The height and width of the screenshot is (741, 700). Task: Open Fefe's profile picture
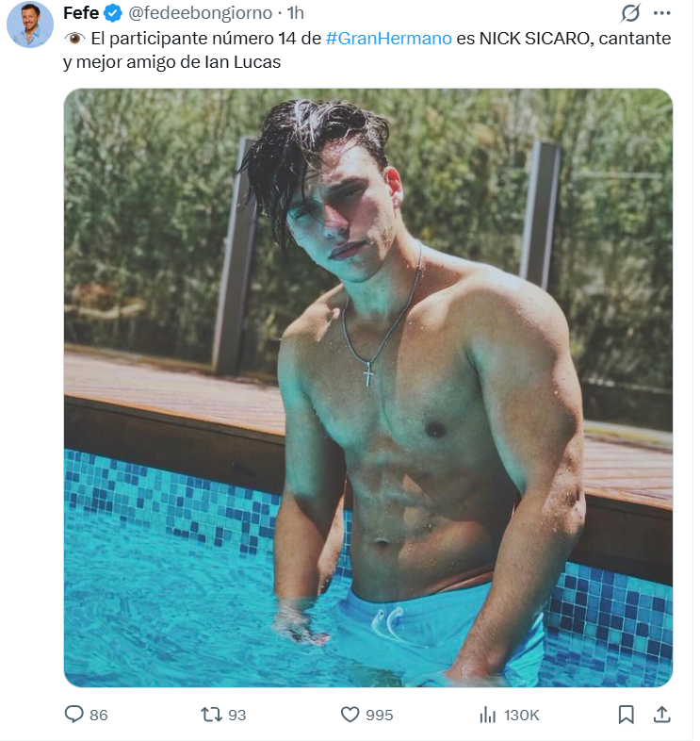click(30, 25)
